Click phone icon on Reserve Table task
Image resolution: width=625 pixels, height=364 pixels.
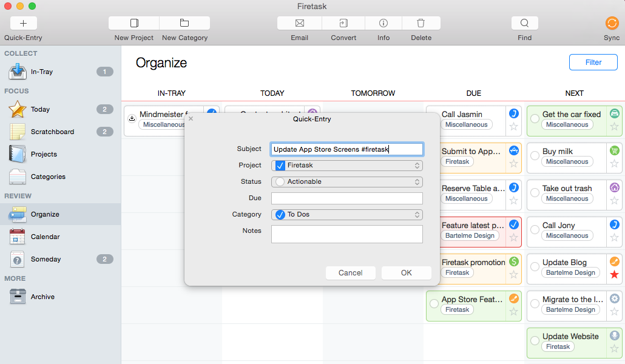click(514, 187)
